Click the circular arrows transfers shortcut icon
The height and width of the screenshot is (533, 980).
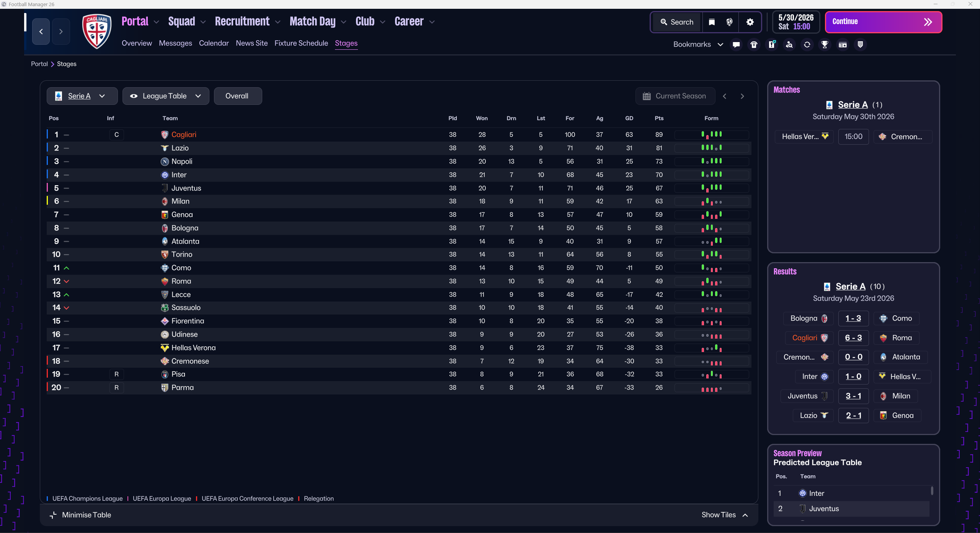tap(807, 45)
